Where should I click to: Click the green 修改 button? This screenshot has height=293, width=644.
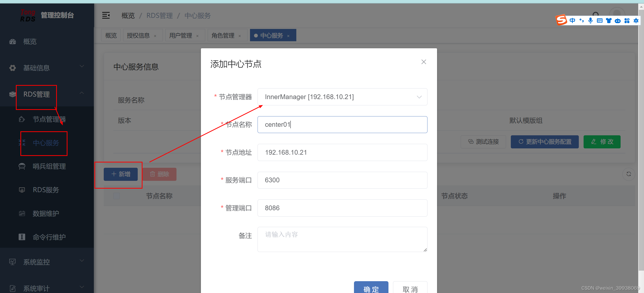tap(602, 142)
